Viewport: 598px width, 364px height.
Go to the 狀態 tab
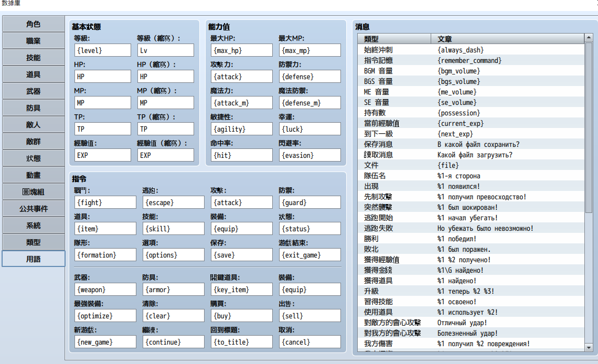click(x=34, y=158)
